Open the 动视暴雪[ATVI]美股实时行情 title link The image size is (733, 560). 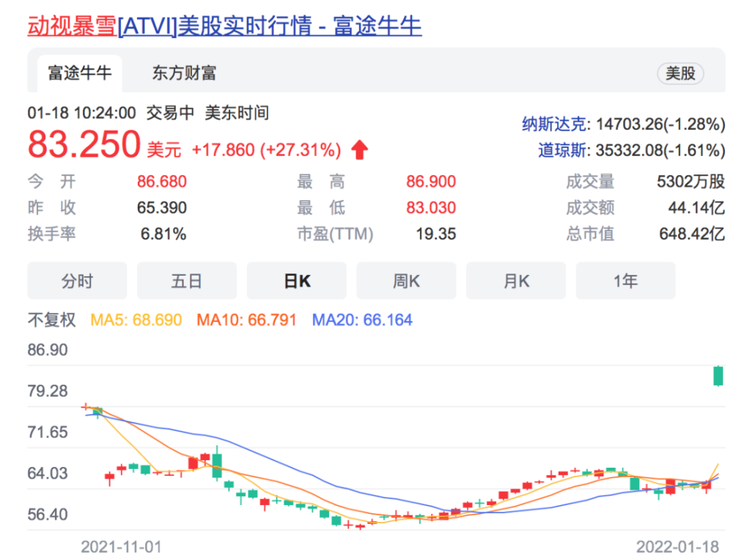[x=224, y=26]
